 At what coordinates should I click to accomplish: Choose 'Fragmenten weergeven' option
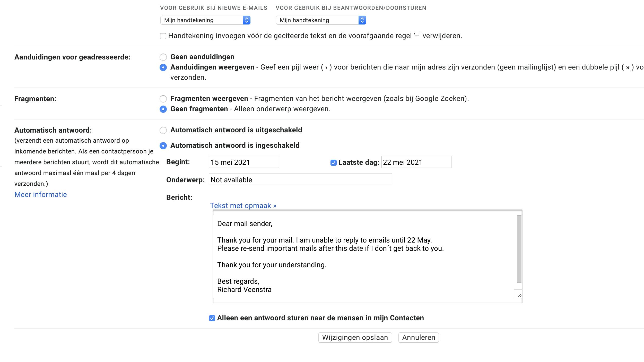coord(163,99)
